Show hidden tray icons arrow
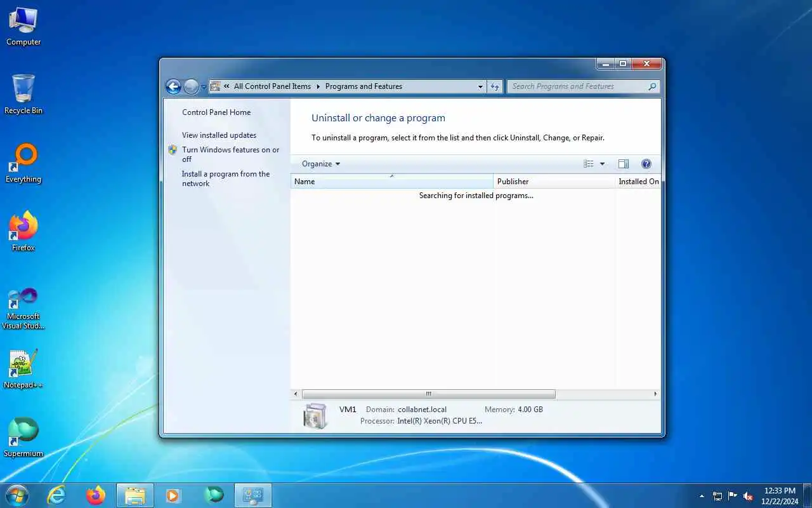 click(x=702, y=496)
